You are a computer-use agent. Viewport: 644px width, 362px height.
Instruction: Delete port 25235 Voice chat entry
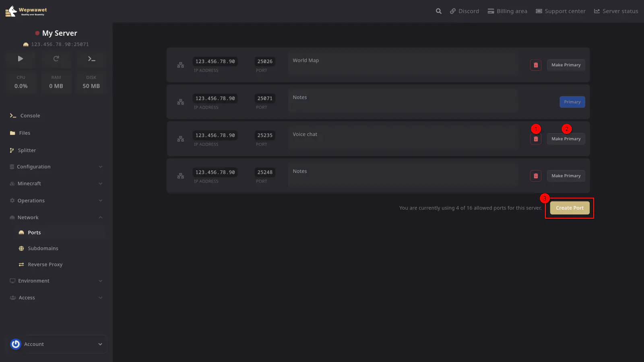pos(535,139)
